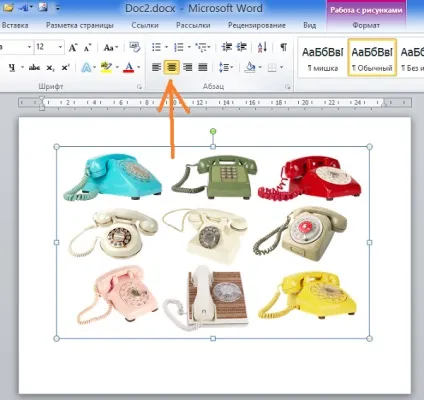This screenshot has height=400, width=424.
Task: Expand font color dropdown arrow
Action: coord(139,68)
